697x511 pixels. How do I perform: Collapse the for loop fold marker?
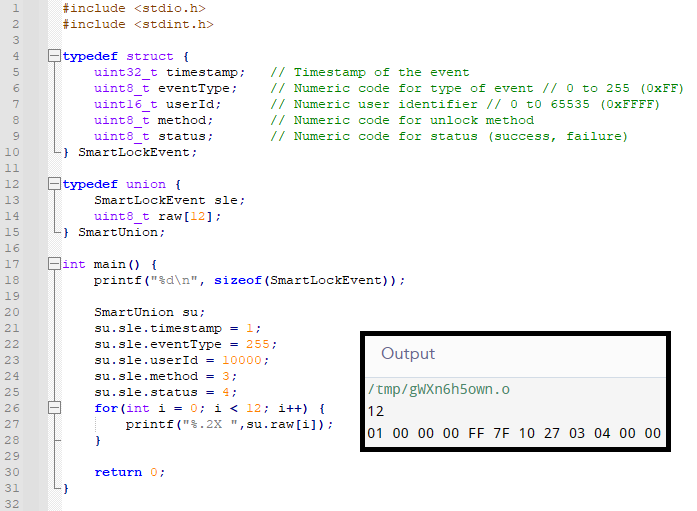coord(54,408)
